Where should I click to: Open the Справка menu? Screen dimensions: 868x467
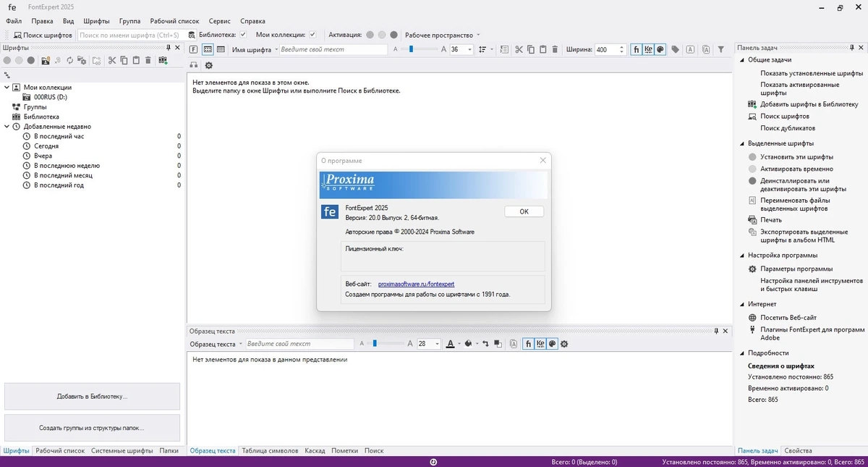(x=252, y=21)
